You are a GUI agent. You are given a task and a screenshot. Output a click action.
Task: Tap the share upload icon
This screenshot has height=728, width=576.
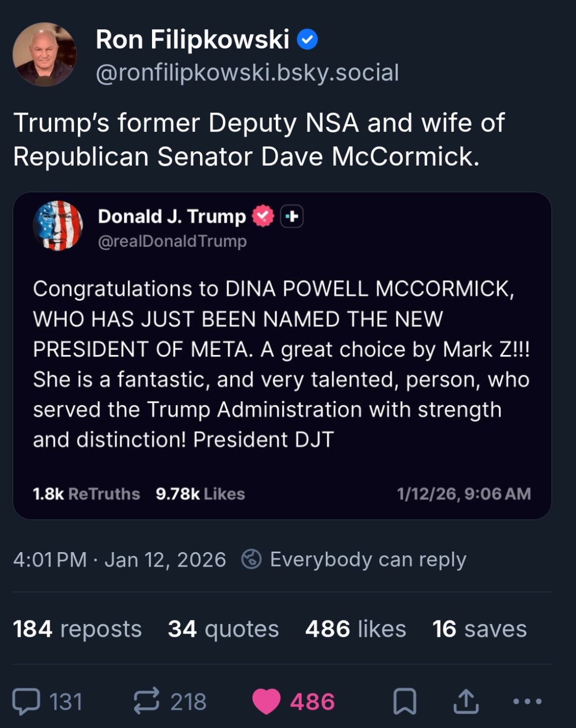(x=466, y=701)
